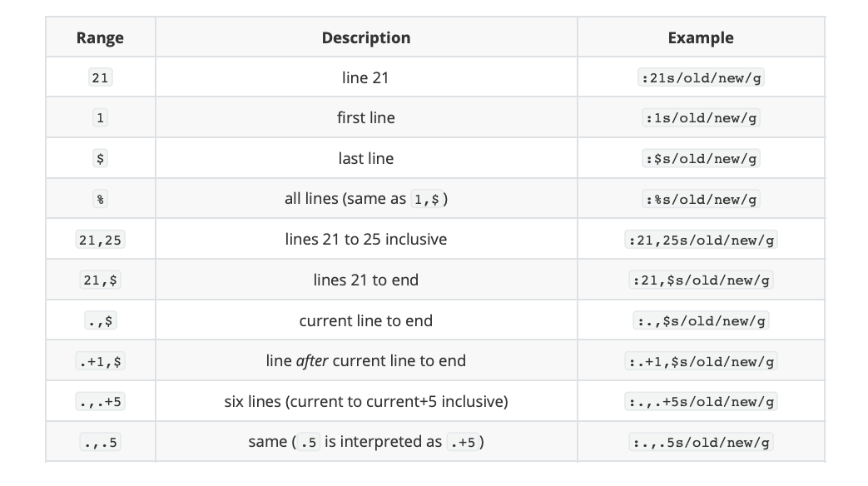Viewport: 868px width, 486px height.
Task: Click the 21,25 range code cell
Action: coord(100,240)
